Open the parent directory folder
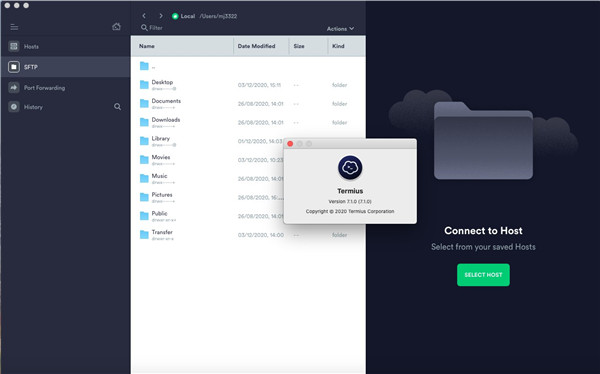600x374 pixels. (248, 66)
